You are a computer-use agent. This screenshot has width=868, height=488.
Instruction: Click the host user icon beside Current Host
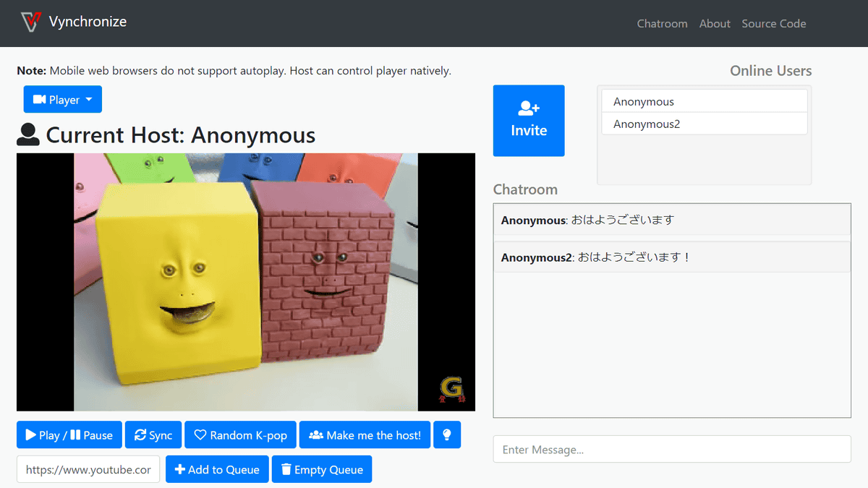pyautogui.click(x=28, y=134)
